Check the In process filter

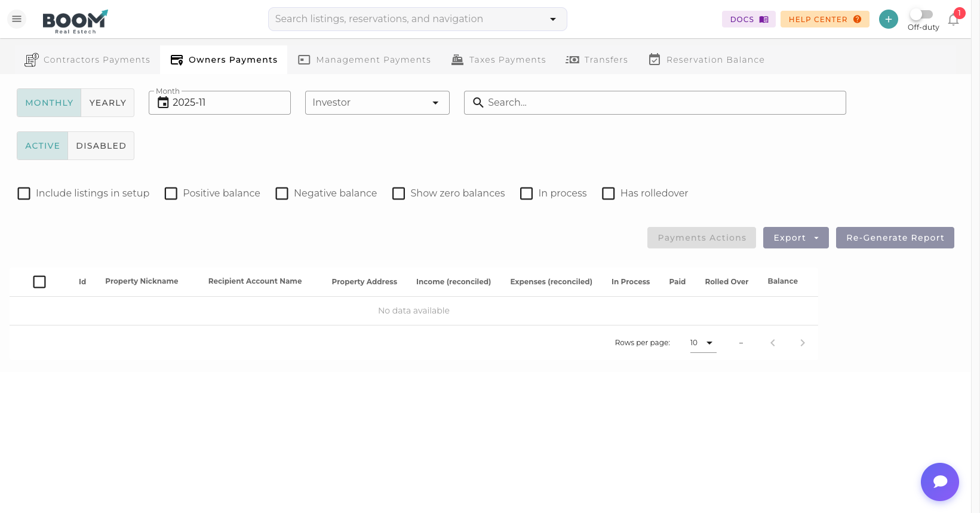coord(526,193)
